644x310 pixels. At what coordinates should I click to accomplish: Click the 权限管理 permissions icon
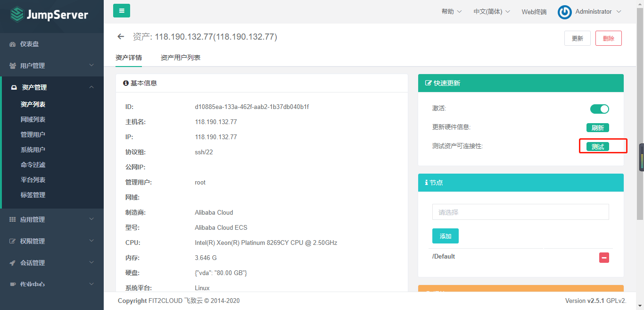(x=13, y=241)
